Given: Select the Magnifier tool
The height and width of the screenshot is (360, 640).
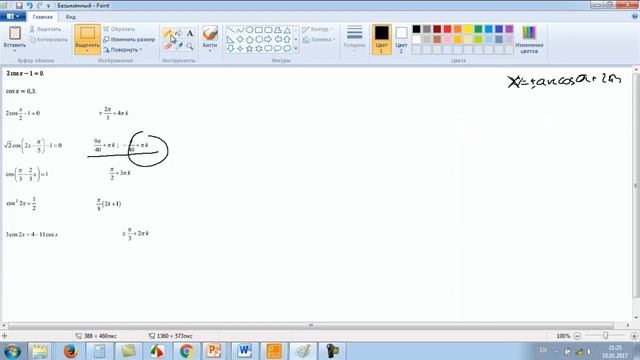Looking at the screenshot, I should point(190,46).
